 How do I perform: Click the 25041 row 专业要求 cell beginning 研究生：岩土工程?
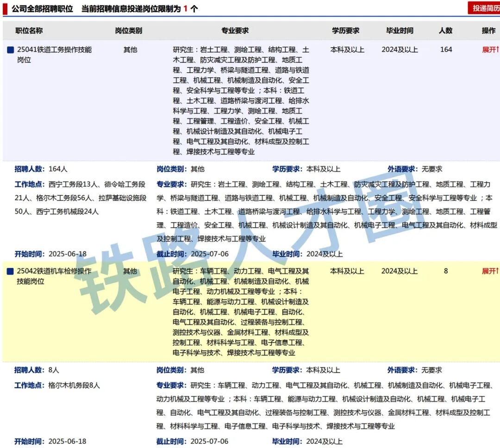tap(241, 100)
